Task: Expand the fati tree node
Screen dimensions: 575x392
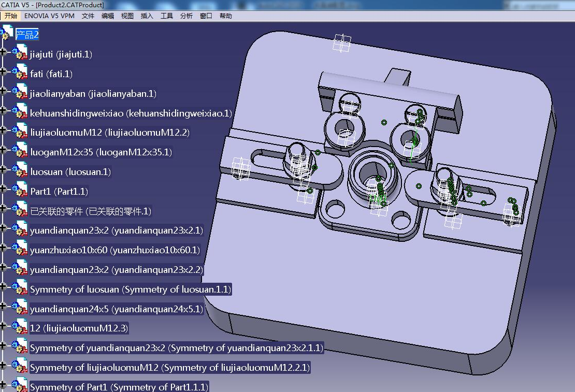Action: 3,71
